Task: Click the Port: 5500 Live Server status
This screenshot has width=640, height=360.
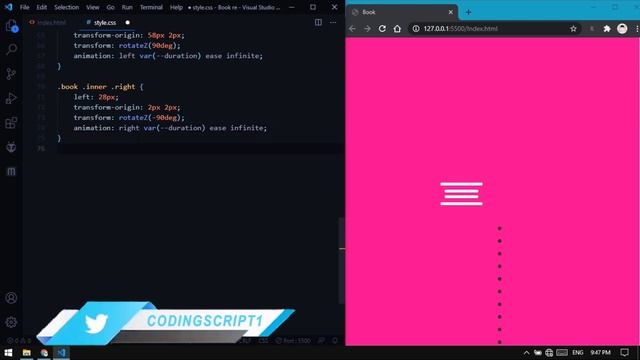Action: pos(294,340)
